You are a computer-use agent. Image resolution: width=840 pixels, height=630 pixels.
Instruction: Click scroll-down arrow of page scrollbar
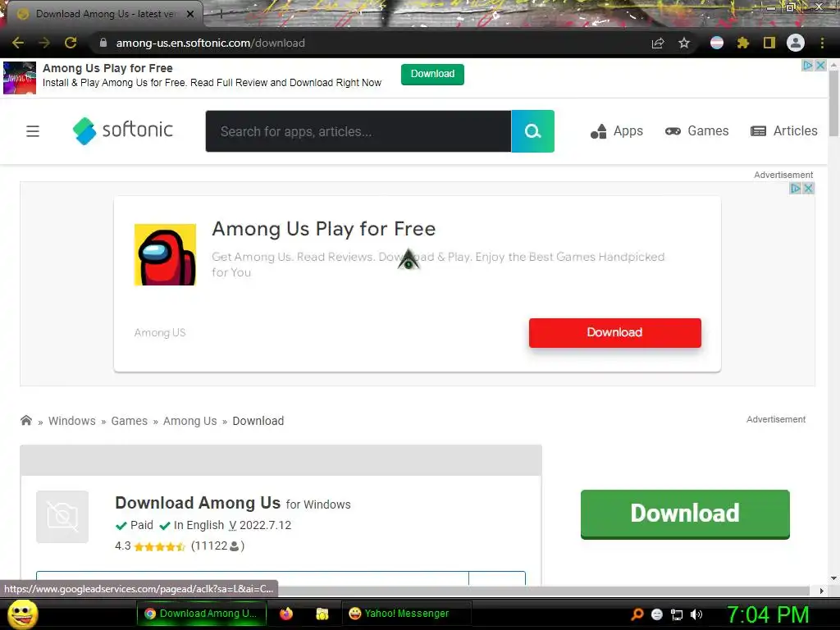click(x=833, y=578)
